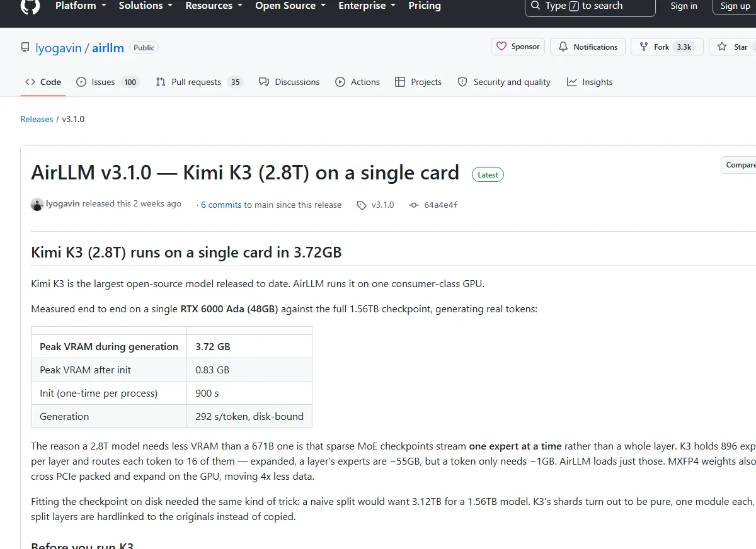Click the 'Type / to search' field
The image size is (756, 549).
[x=590, y=6]
